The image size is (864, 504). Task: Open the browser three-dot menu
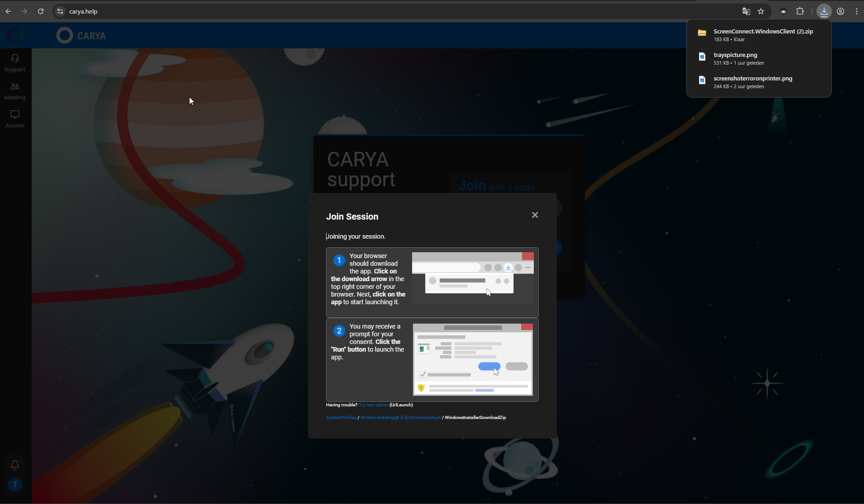click(x=857, y=11)
